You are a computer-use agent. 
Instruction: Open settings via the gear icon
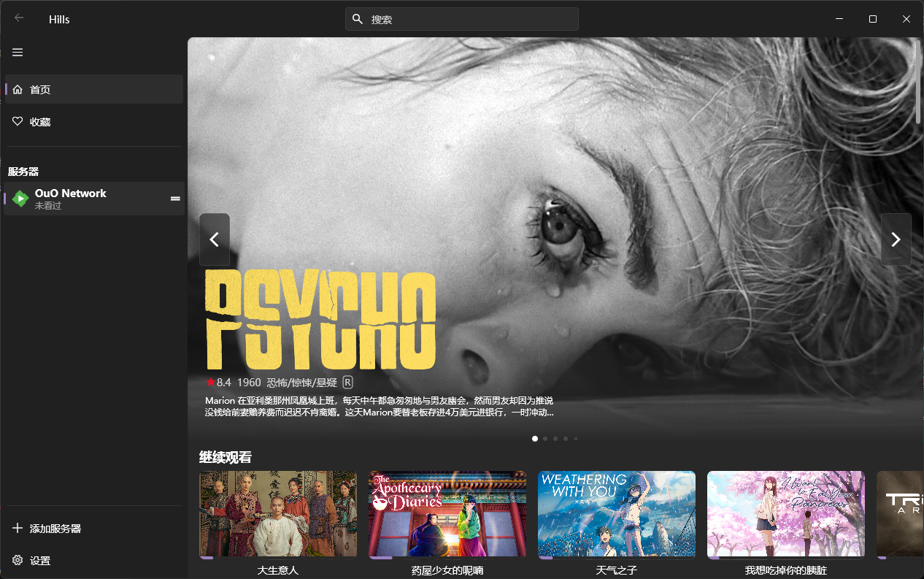tap(18, 560)
